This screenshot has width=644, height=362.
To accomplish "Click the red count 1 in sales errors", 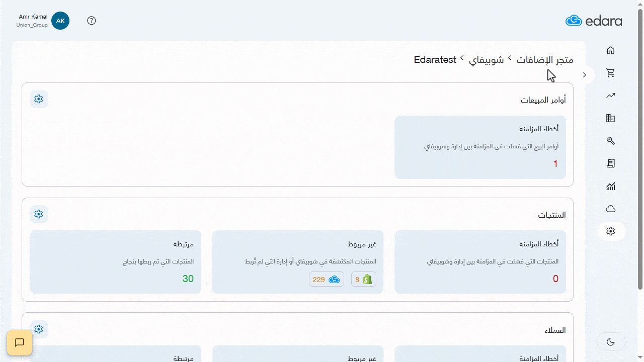I will (x=555, y=164).
